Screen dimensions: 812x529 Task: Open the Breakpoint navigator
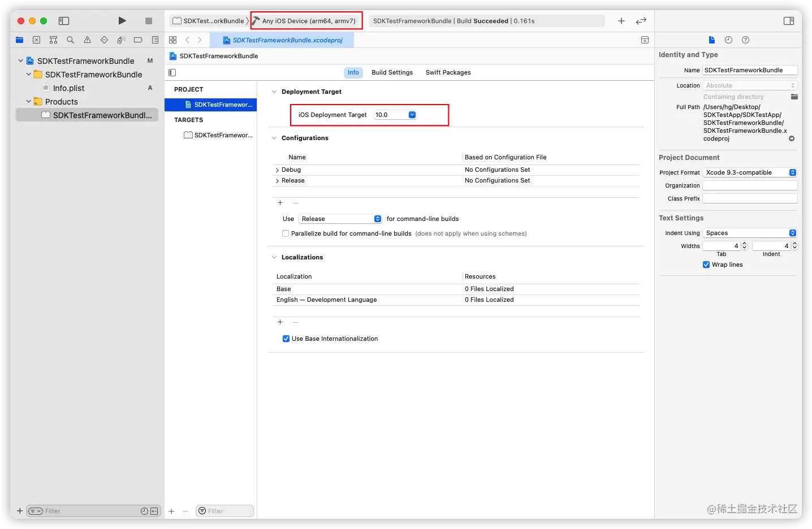pyautogui.click(x=138, y=40)
